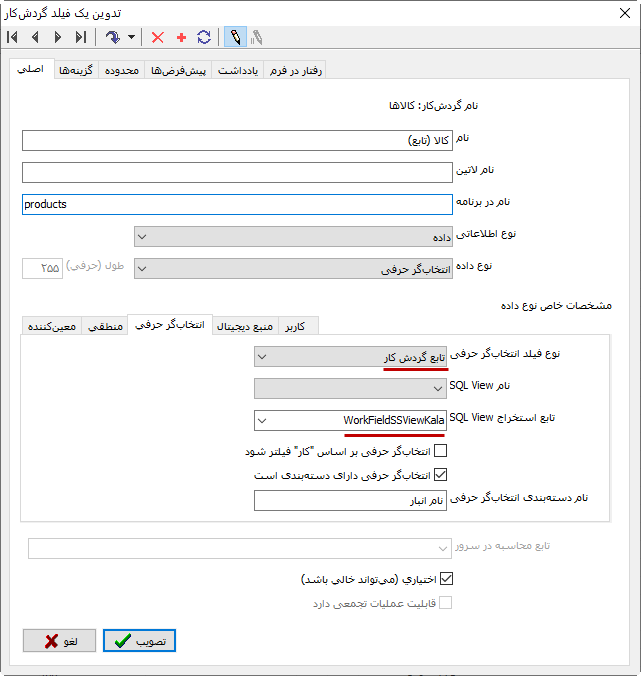Click the blue refresh arrows icon
Viewport: 641px width, 676px height.
click(x=204, y=37)
